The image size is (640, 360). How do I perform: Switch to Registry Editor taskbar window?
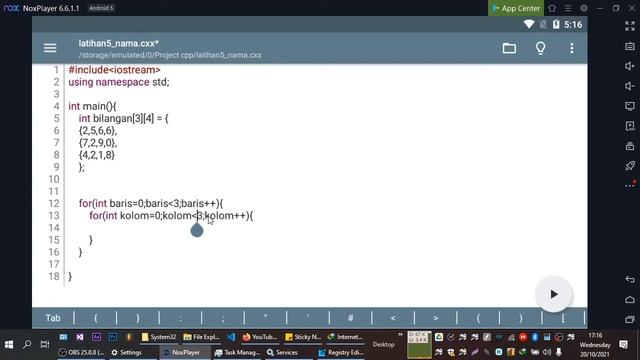pyautogui.click(x=340, y=352)
